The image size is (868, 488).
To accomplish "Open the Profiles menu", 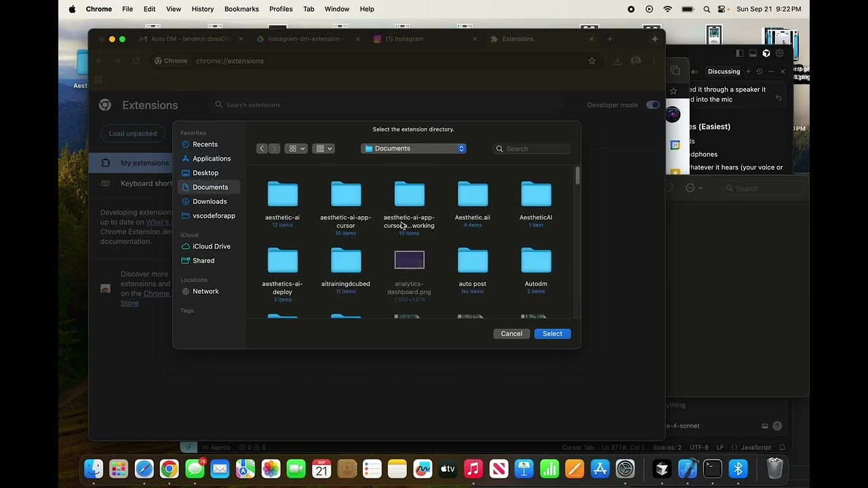I will point(281,9).
